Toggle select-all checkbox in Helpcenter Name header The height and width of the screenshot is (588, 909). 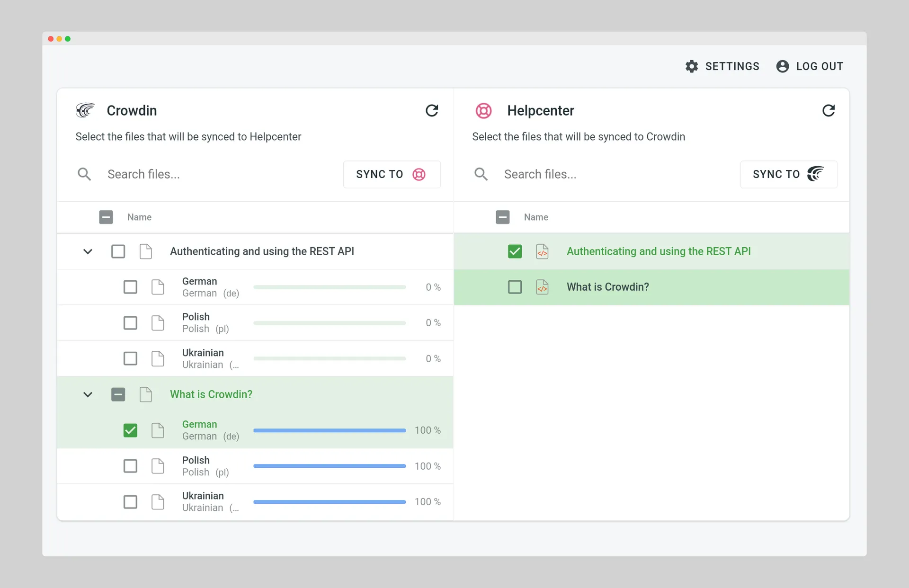click(503, 217)
